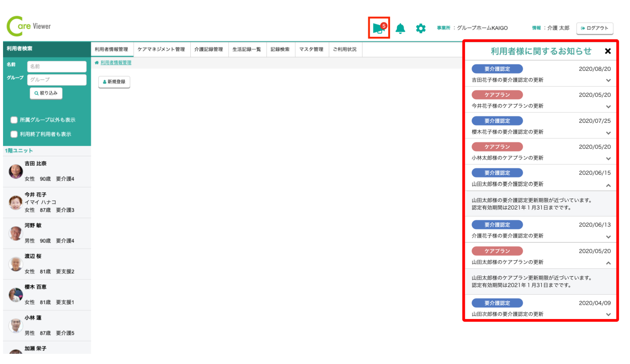Expand 吉田花子様の要介護認定の更新 notice
The height and width of the screenshot is (364, 630).
point(608,80)
